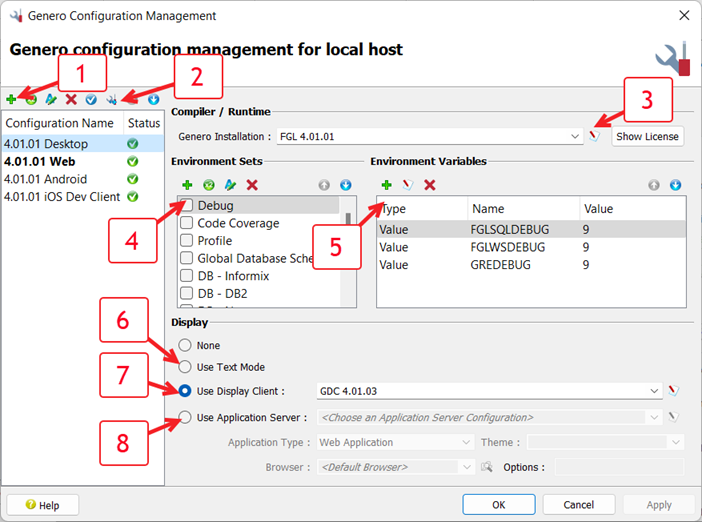This screenshot has width=702, height=522.
Task: Click Value column header in variables table
Action: tap(632, 209)
